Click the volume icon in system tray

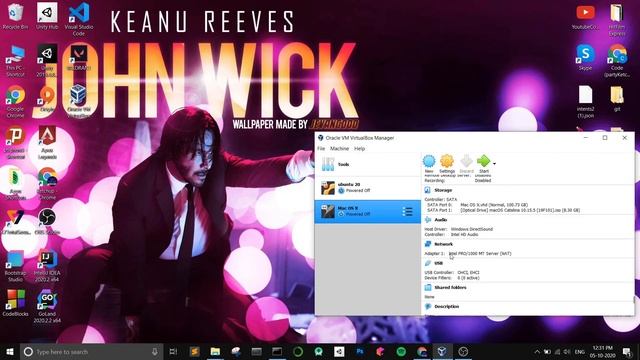click(567, 351)
